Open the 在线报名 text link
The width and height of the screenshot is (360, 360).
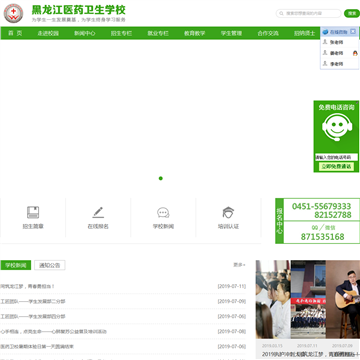pyautogui.click(x=98, y=226)
